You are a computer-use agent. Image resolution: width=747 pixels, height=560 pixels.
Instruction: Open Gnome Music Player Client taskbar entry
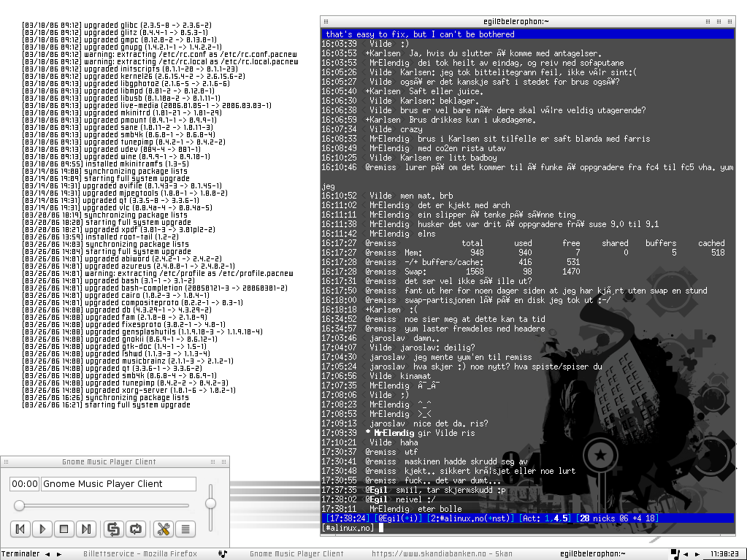click(296, 554)
